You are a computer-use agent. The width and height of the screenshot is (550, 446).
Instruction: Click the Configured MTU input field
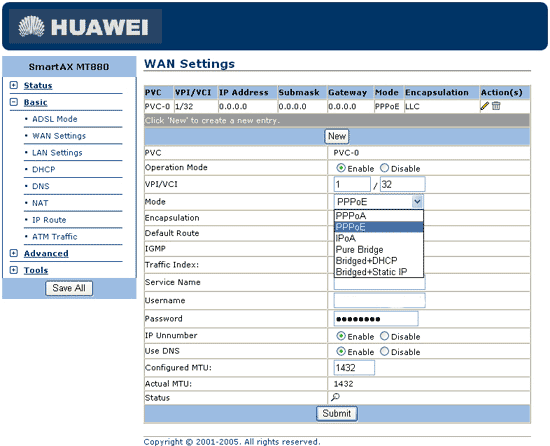354,367
